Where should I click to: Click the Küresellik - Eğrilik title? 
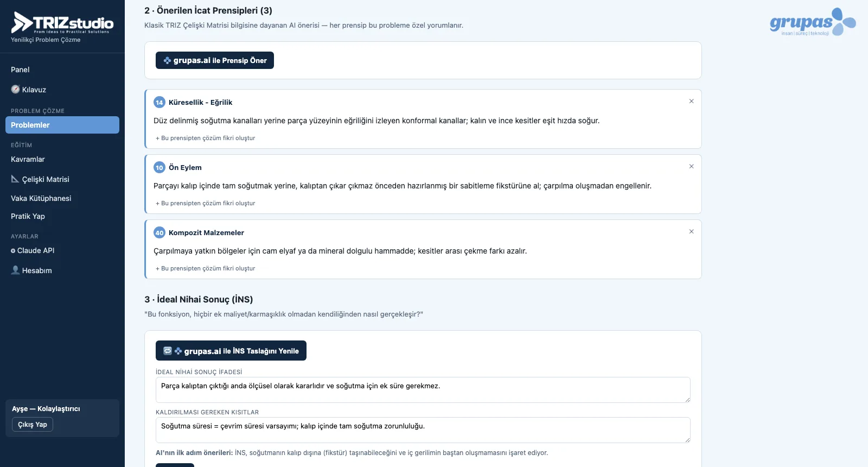click(x=200, y=102)
